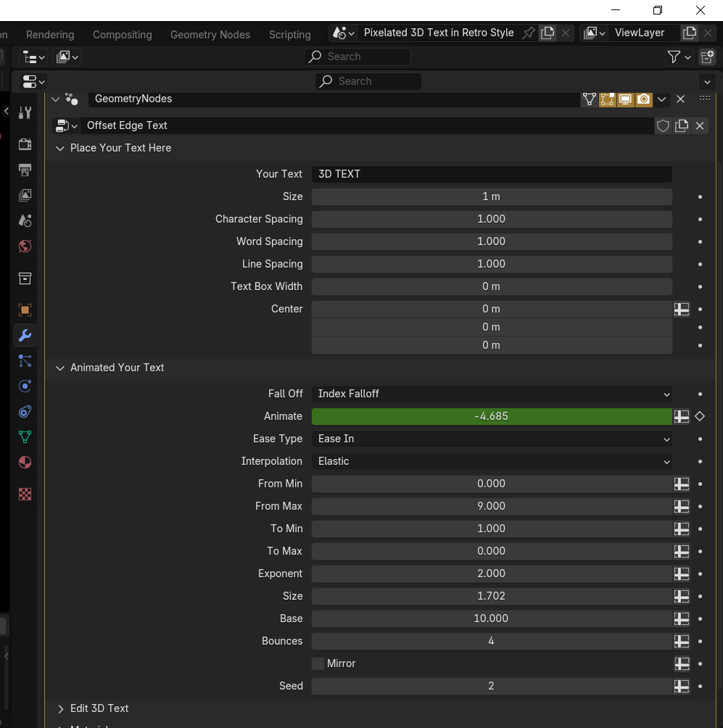Collapse the Animated Your Text panel

click(60, 368)
